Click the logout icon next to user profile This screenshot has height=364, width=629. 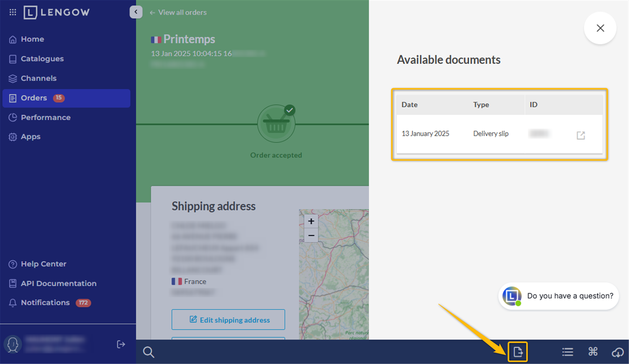[x=121, y=344]
